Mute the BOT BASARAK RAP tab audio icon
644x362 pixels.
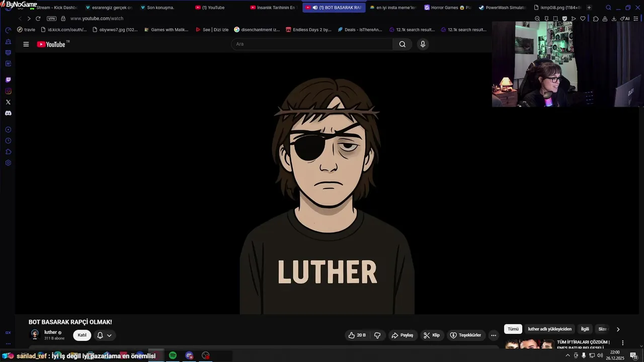(315, 8)
